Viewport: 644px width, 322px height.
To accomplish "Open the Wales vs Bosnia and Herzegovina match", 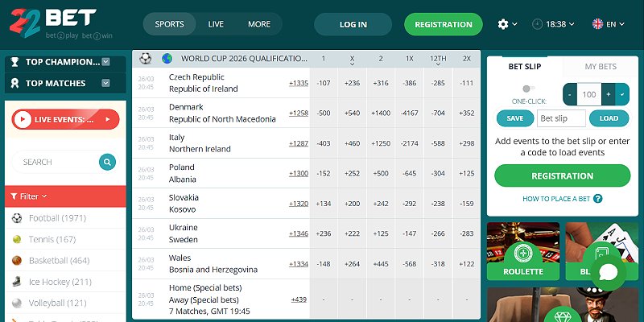I will pos(213,264).
